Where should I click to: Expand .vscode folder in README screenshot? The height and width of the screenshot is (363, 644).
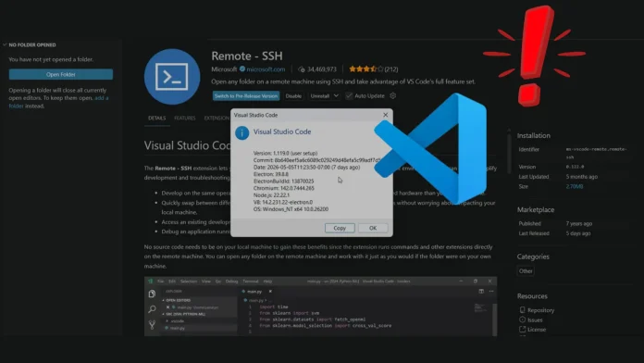click(167, 320)
